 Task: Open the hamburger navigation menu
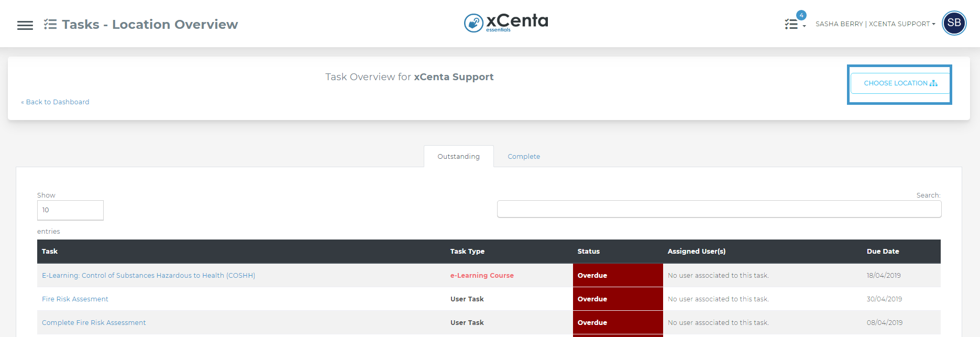[x=25, y=25]
